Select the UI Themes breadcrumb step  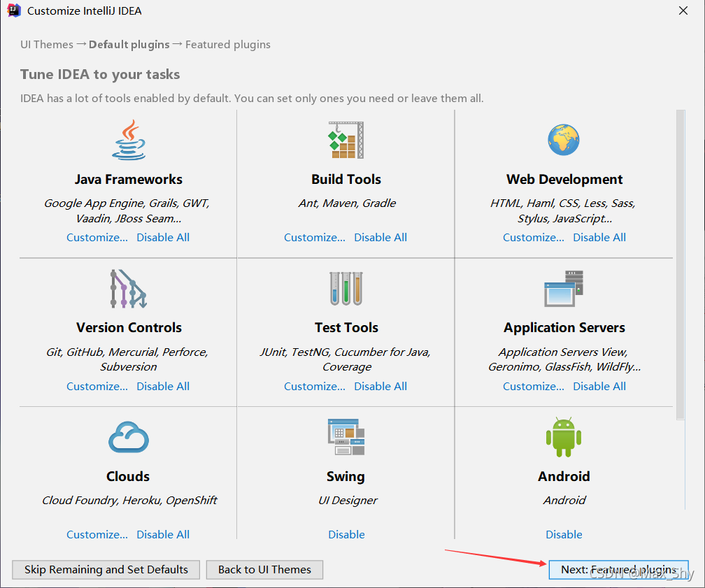(47, 45)
